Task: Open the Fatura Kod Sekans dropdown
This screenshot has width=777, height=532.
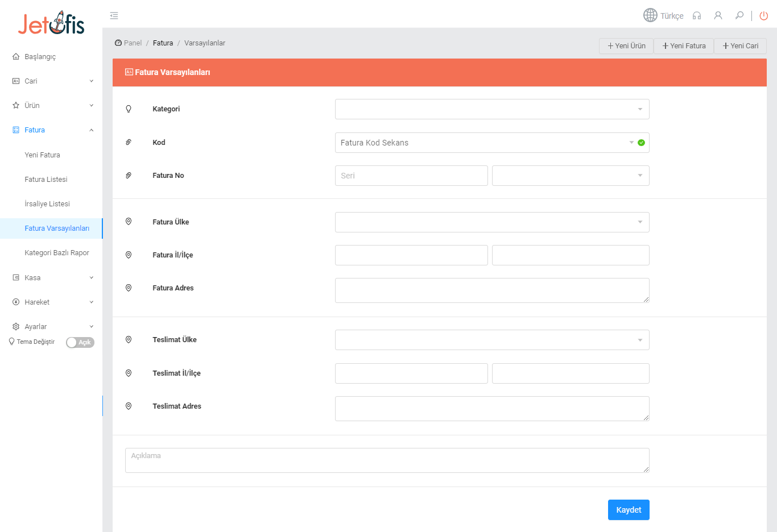Action: tap(492, 143)
